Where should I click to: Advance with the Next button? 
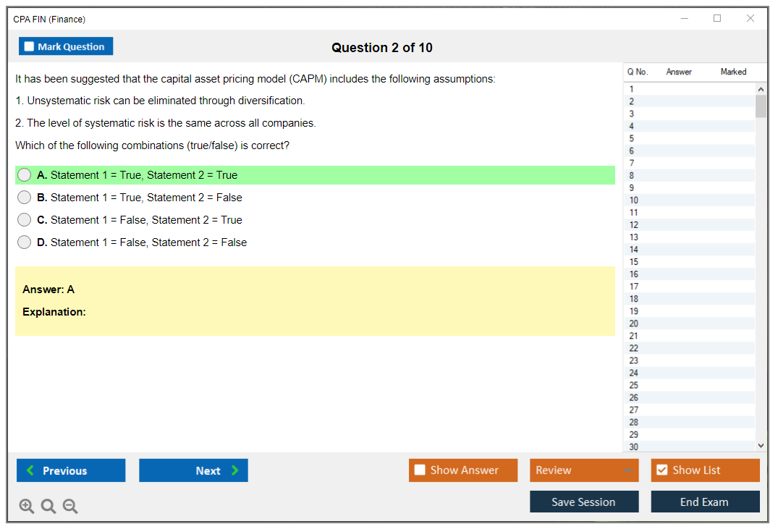[193, 470]
